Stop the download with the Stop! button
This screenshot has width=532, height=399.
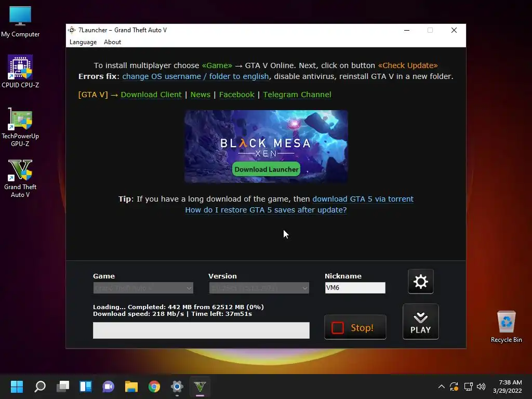(355, 327)
